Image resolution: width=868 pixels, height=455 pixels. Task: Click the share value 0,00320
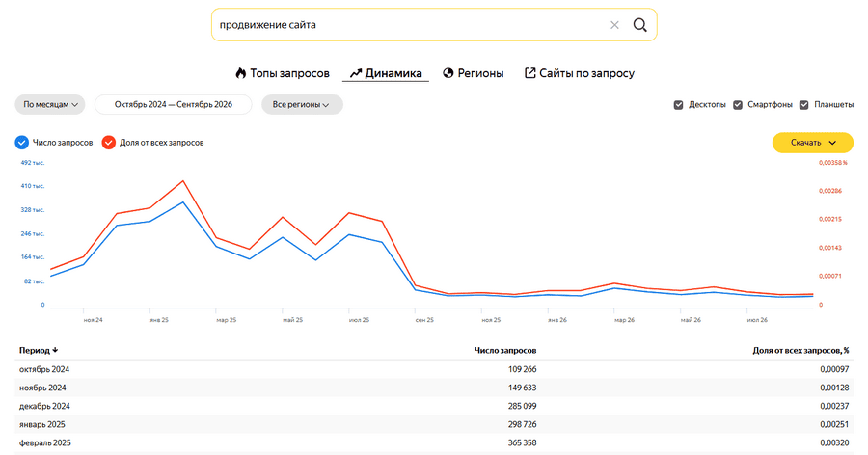[x=834, y=442]
